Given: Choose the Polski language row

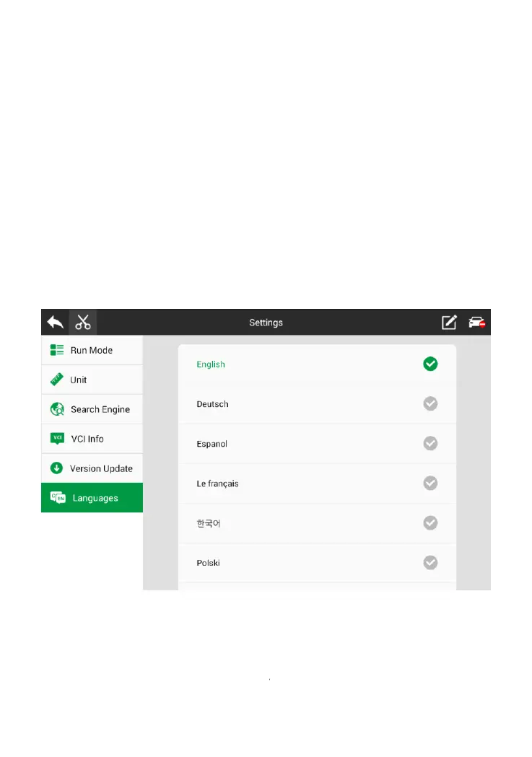Looking at the screenshot, I should (317, 563).
